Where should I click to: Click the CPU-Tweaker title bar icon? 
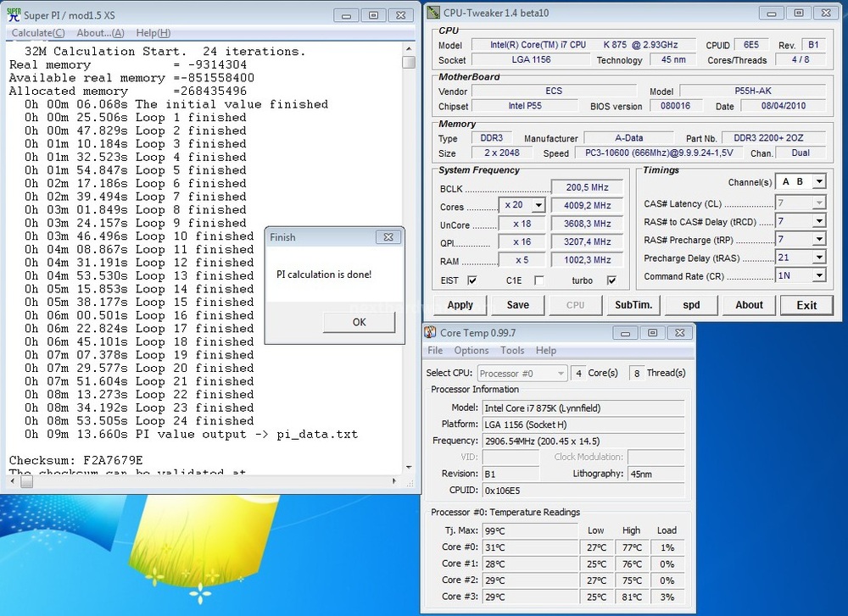tap(433, 13)
